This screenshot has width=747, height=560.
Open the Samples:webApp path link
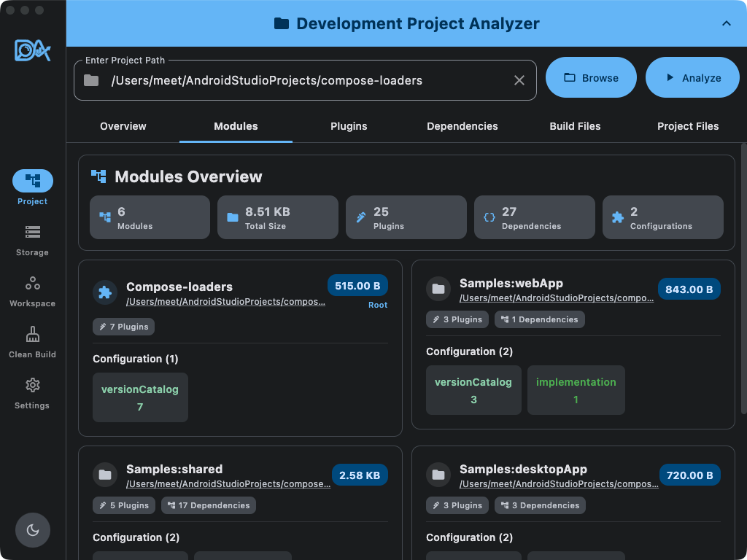pyautogui.click(x=557, y=298)
